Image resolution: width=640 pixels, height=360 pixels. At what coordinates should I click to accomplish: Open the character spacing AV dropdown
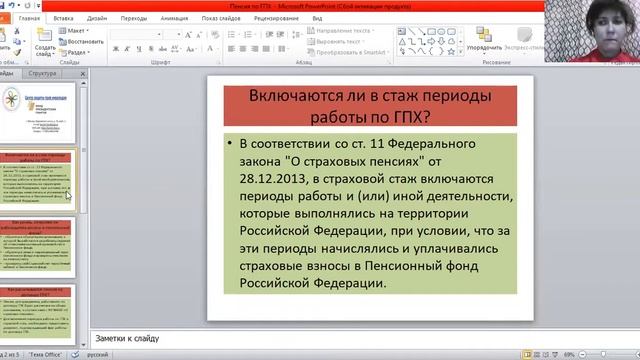tap(176, 49)
